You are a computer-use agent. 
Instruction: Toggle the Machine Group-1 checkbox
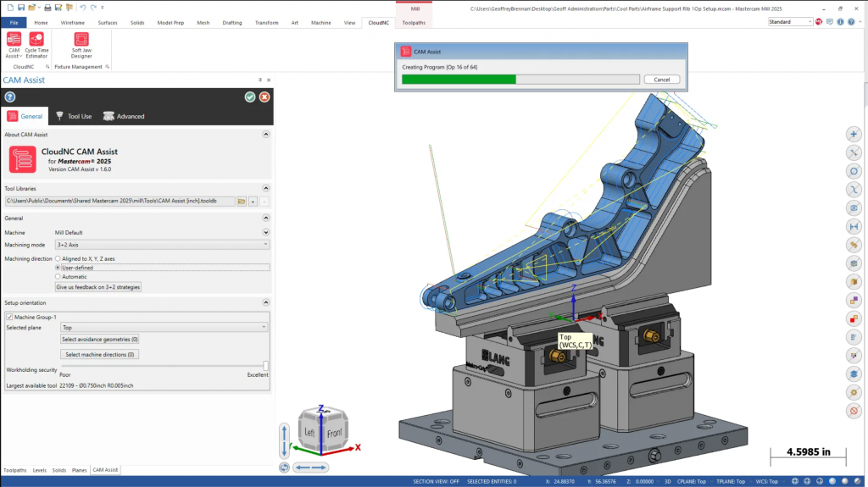tap(9, 317)
